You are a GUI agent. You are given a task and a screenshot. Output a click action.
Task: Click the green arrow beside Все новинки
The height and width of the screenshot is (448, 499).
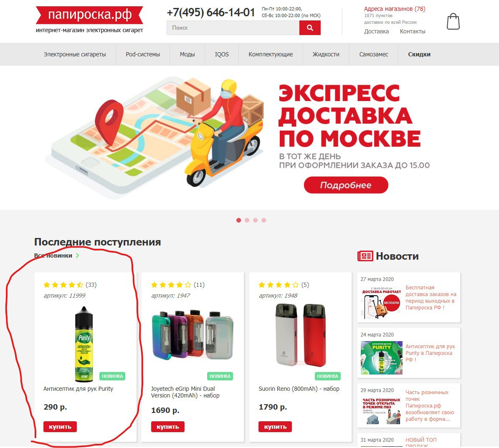pos(77,256)
